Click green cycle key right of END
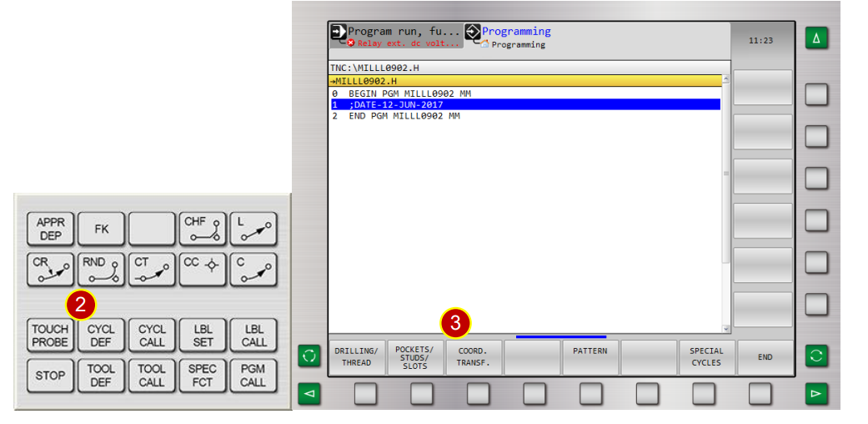The height and width of the screenshot is (424, 868). 816,356
